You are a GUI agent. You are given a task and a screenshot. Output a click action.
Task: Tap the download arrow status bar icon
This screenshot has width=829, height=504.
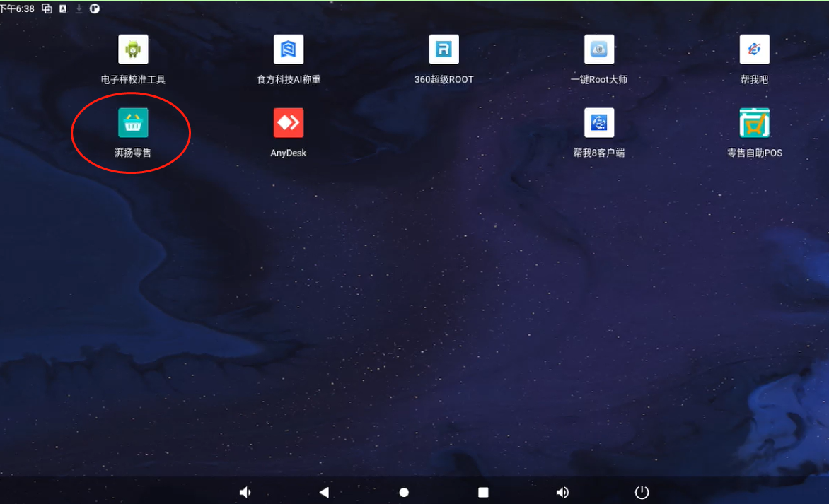(x=79, y=8)
